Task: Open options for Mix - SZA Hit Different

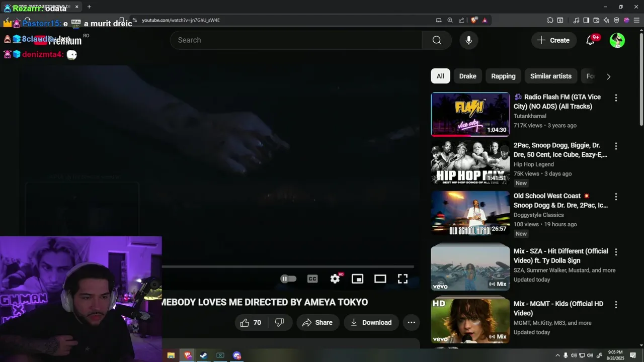Action: click(x=616, y=252)
